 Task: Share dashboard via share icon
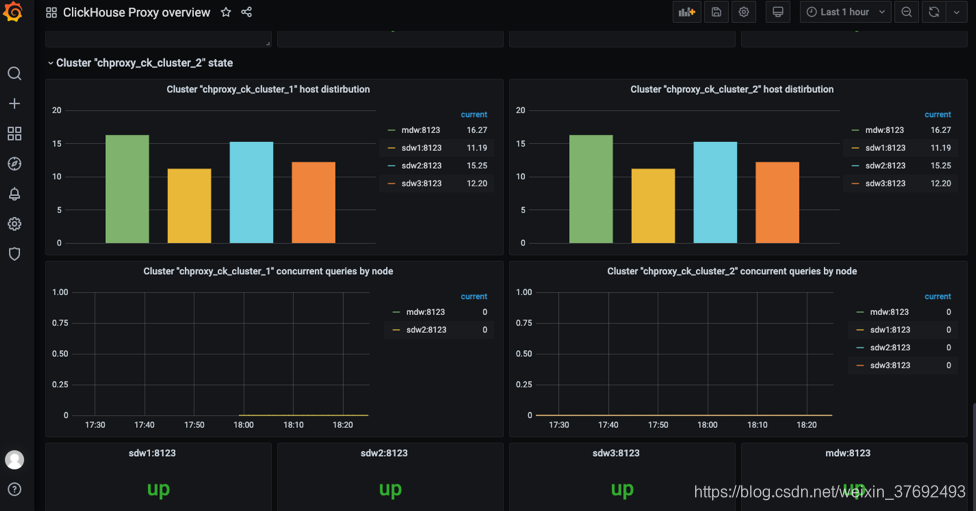point(246,12)
